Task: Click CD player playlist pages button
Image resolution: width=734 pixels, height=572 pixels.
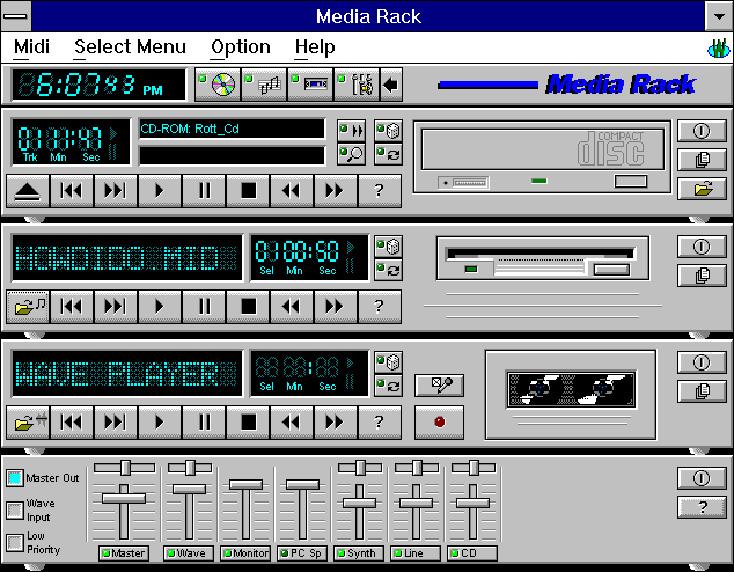Action: point(701,160)
